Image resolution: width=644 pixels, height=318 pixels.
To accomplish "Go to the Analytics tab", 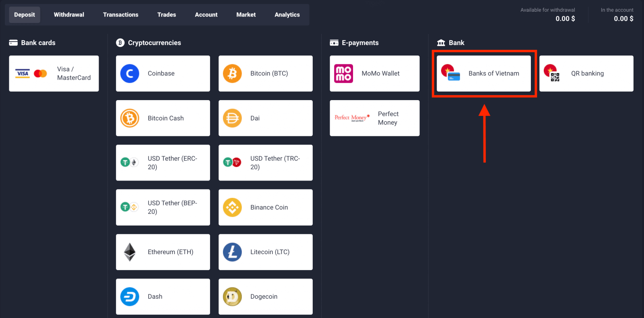I will tap(287, 15).
